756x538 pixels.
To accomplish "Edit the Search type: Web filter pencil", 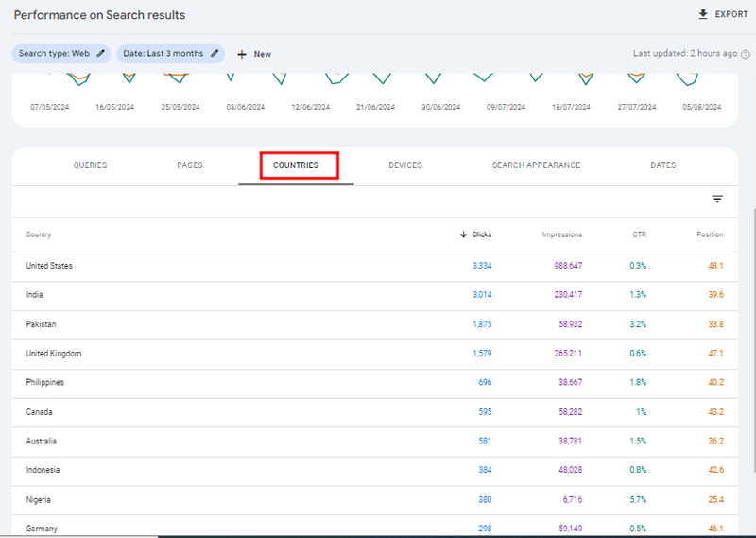I will [x=101, y=54].
